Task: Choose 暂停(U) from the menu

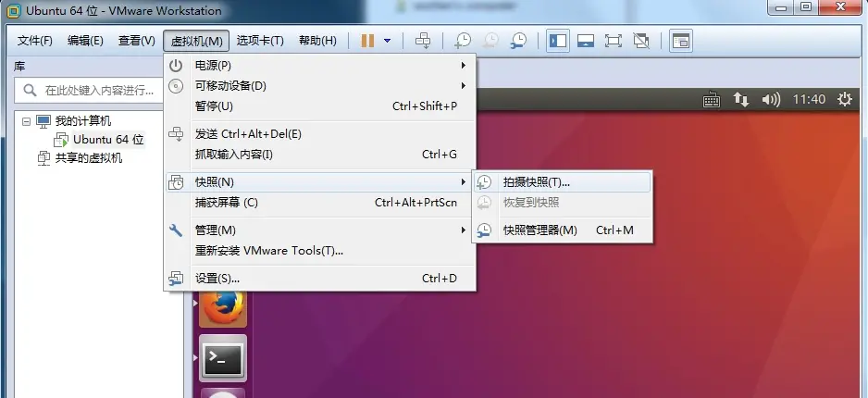Action: coord(320,106)
